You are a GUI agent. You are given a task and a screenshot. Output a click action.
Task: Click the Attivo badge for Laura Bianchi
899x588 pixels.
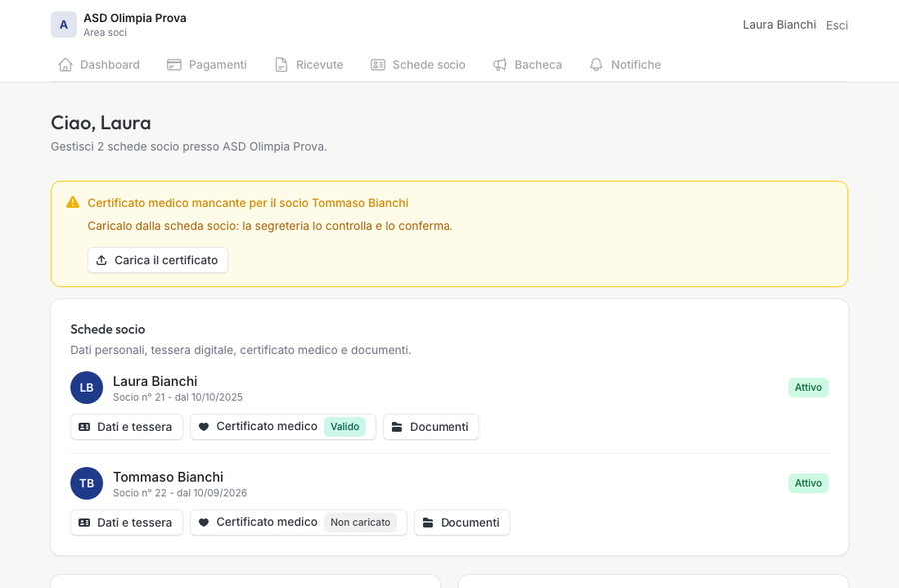tap(808, 388)
